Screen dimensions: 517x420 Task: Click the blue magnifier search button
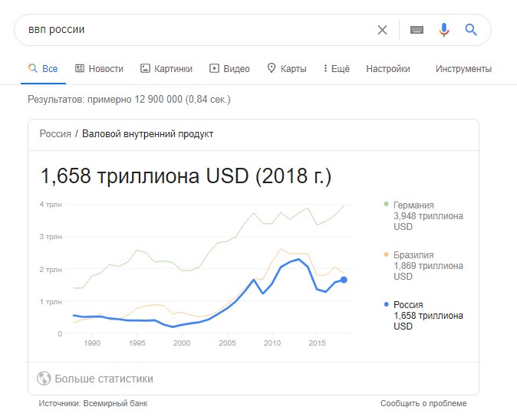click(471, 30)
